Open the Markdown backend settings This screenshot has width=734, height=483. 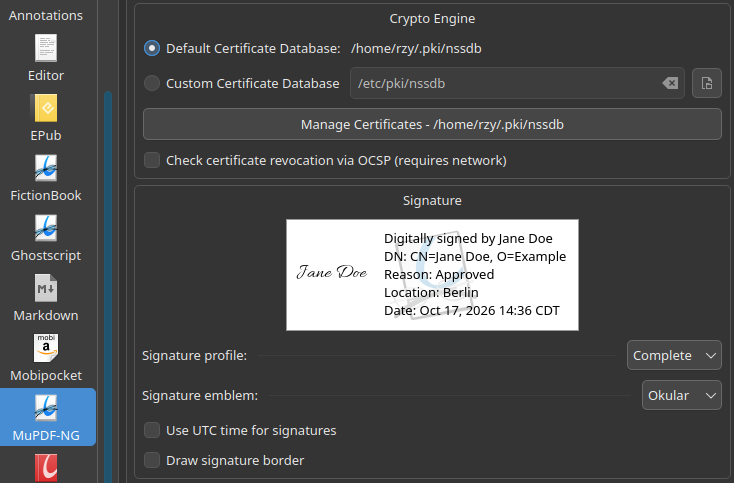(x=46, y=298)
